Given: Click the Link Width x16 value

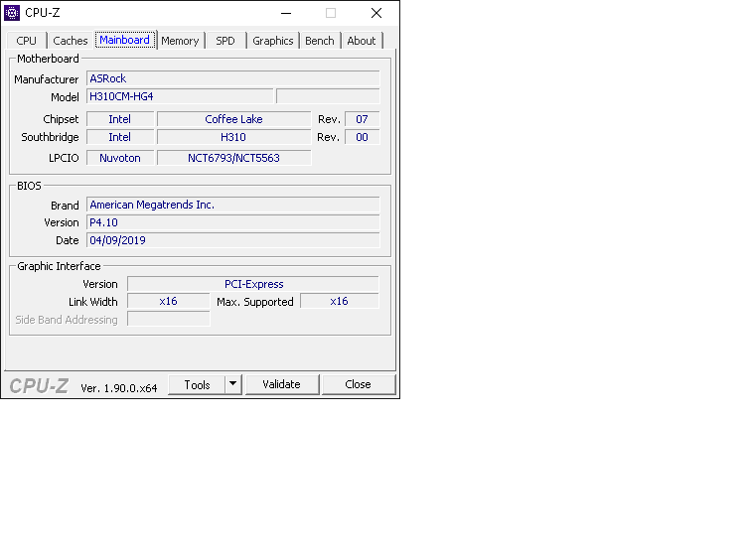Looking at the screenshot, I should (x=169, y=302).
